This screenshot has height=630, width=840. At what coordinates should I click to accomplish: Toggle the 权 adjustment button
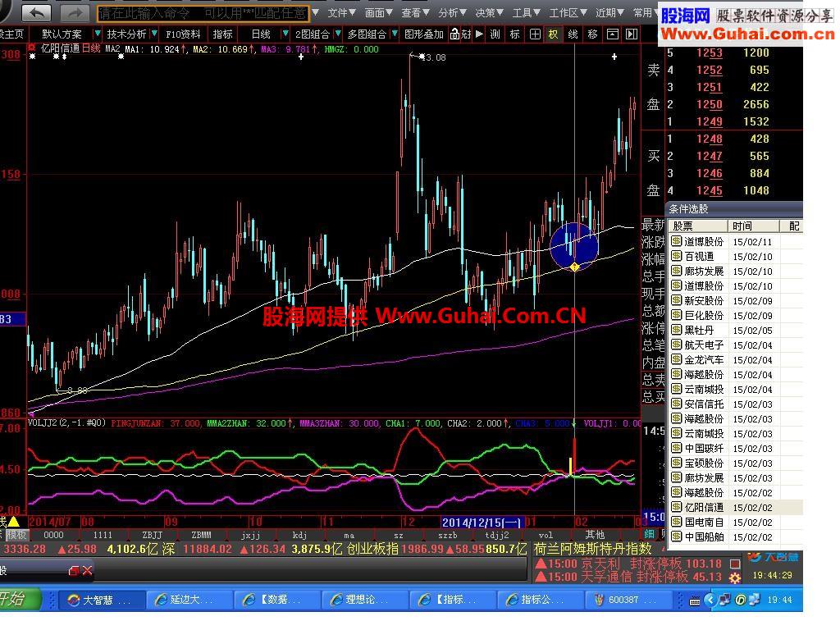click(x=554, y=34)
